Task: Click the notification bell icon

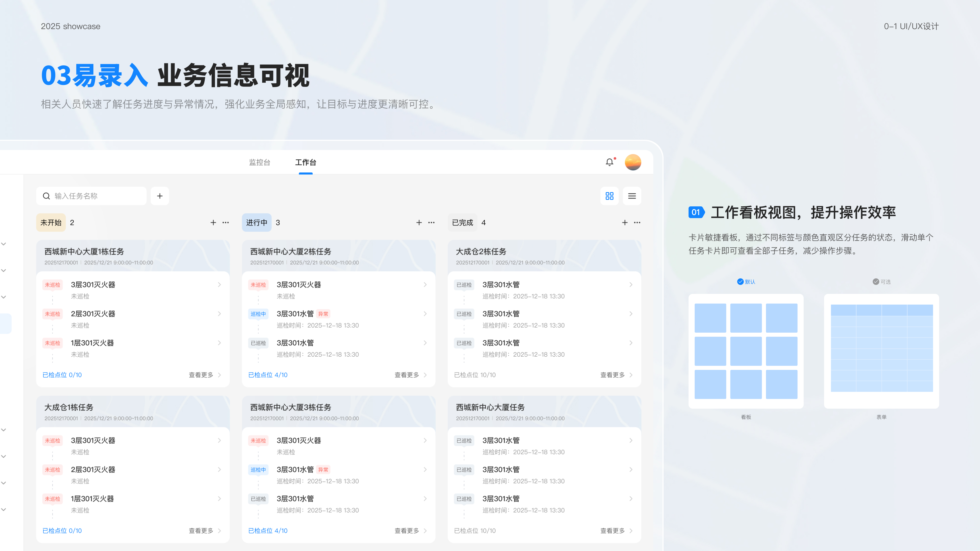Action: [x=609, y=162]
